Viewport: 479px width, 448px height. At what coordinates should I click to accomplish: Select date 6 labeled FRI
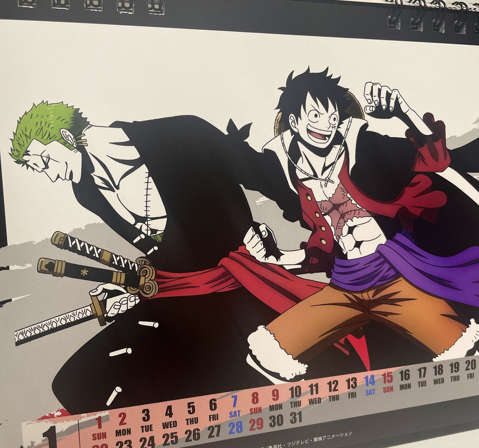point(213,405)
